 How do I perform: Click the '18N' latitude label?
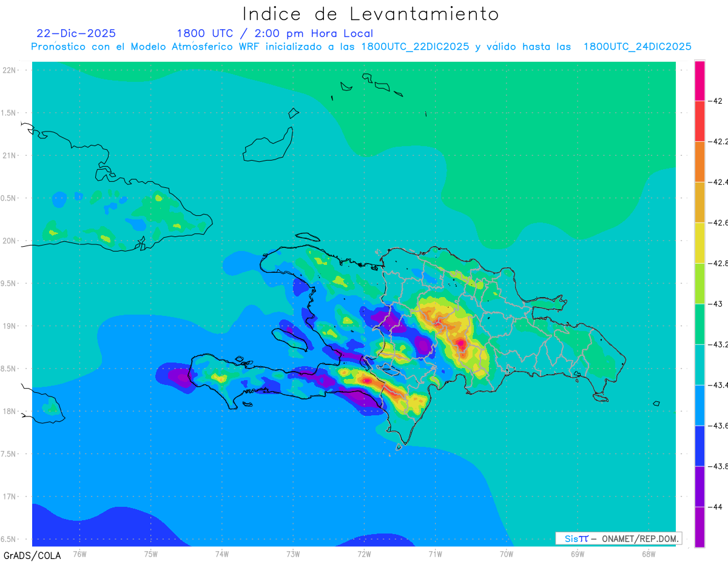[x=9, y=411]
